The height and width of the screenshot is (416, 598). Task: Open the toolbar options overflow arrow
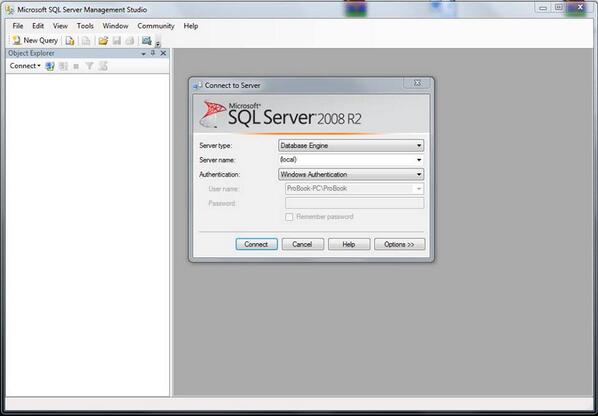click(158, 43)
